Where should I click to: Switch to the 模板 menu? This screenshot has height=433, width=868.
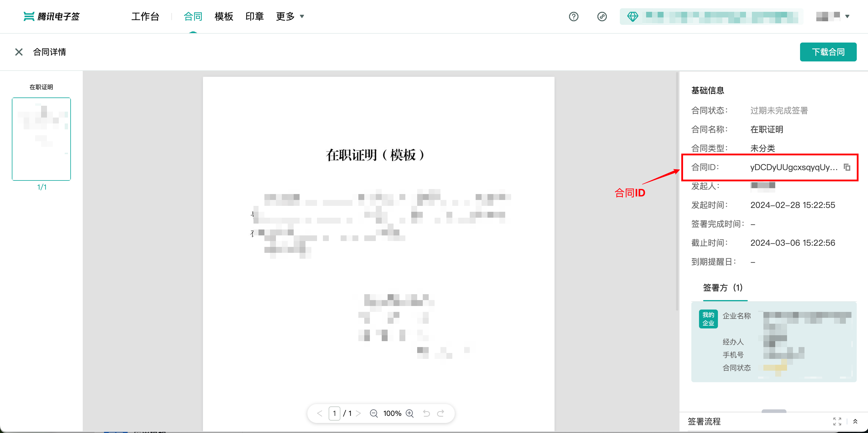tap(224, 16)
